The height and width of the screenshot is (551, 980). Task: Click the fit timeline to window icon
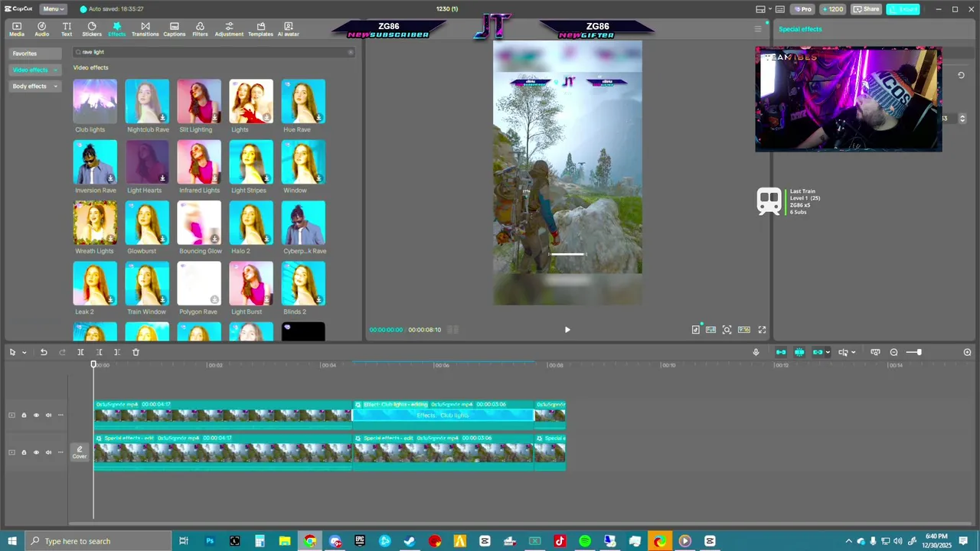(875, 352)
